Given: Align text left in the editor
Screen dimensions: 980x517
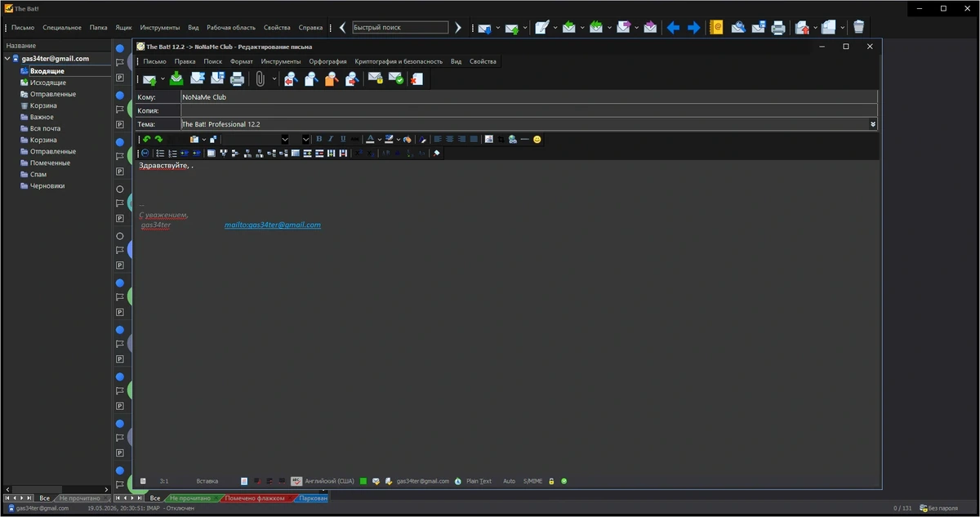Looking at the screenshot, I should click(x=437, y=139).
